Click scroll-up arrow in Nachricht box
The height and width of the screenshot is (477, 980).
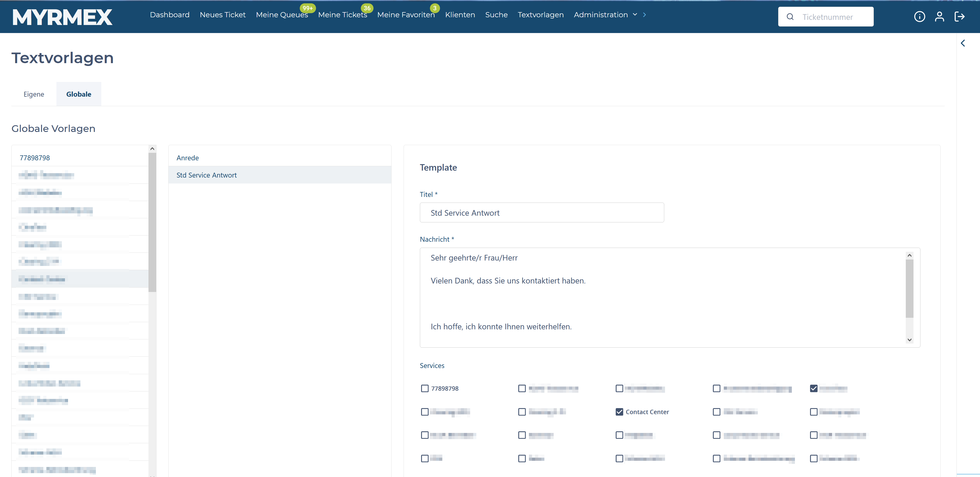pos(909,255)
